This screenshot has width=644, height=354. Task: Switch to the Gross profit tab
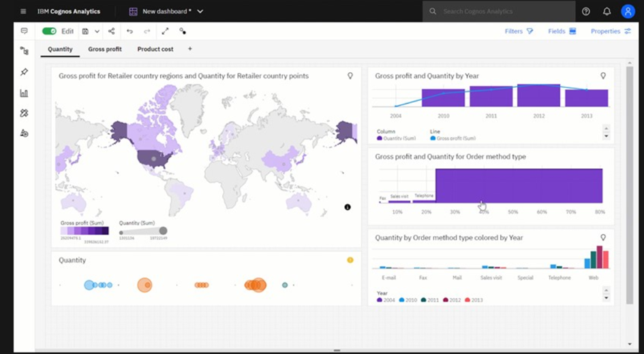click(105, 50)
